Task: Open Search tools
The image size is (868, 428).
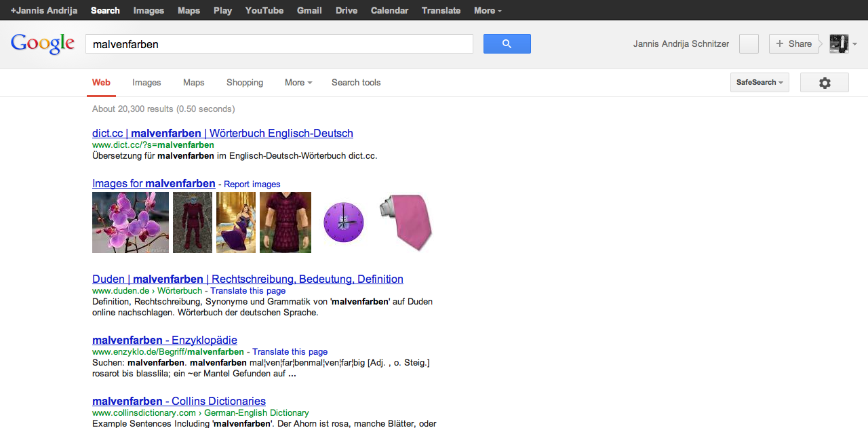Action: coord(356,83)
